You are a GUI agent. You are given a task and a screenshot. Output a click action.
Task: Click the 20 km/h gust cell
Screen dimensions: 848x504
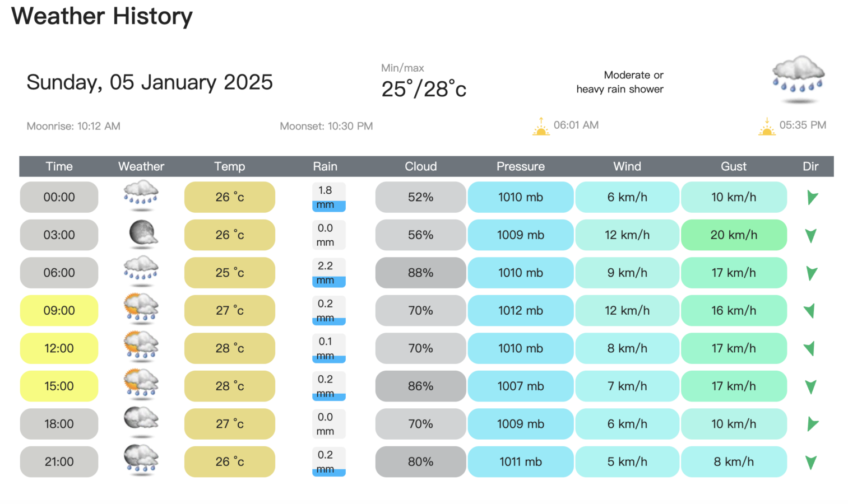click(x=733, y=235)
